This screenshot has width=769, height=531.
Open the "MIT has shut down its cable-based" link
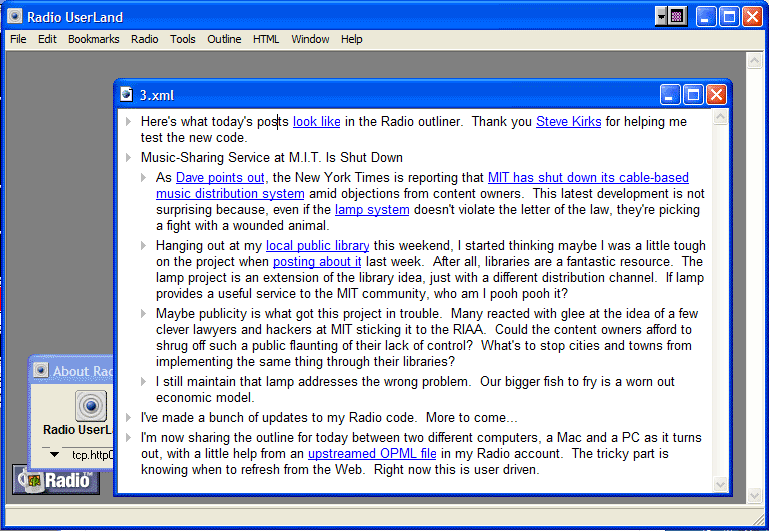pyautogui.click(x=588, y=177)
